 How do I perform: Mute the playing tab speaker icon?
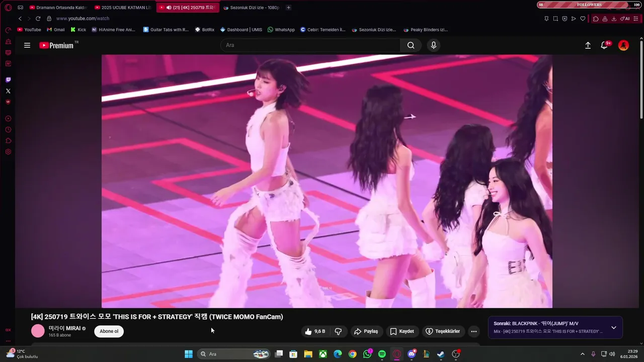169,8
